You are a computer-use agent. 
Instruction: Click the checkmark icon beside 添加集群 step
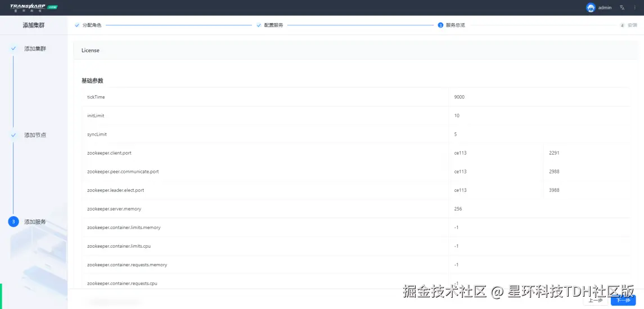pos(13,48)
